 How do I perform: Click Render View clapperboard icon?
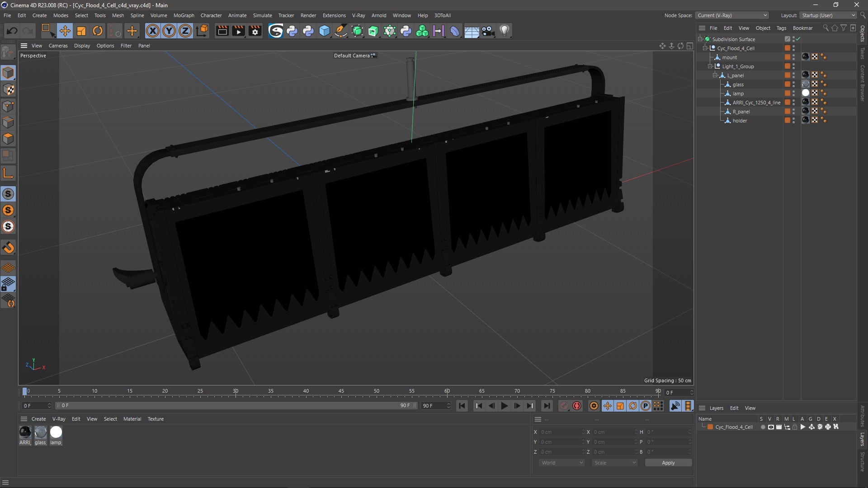222,31
